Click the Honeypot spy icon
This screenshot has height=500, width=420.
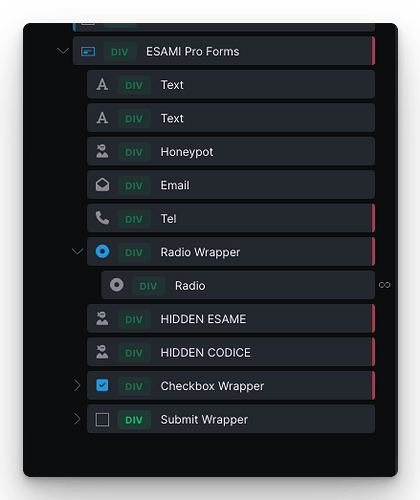(102, 151)
